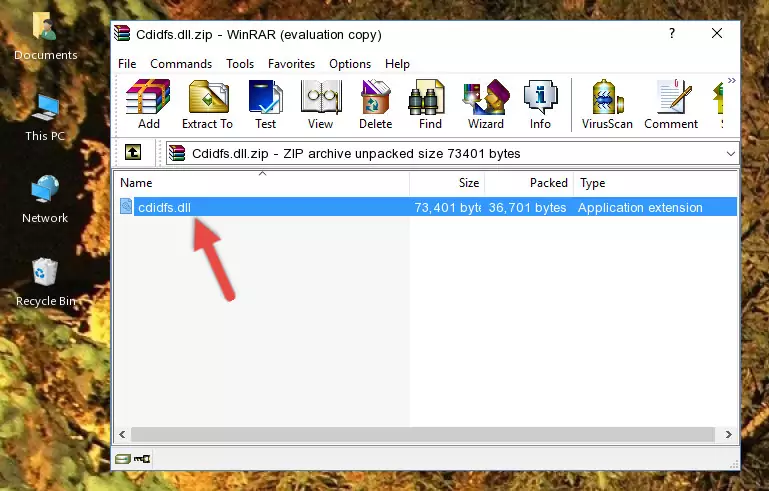Open the Comment tool

pos(671,104)
